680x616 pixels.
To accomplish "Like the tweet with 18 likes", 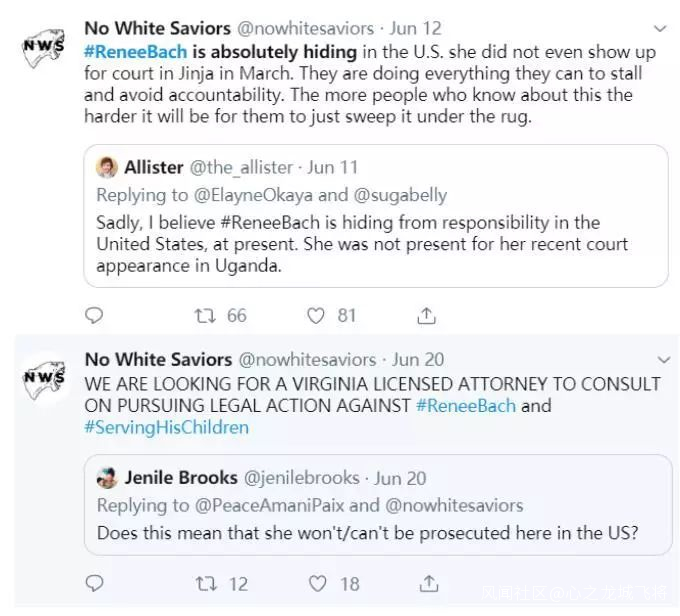I will pos(316,582).
